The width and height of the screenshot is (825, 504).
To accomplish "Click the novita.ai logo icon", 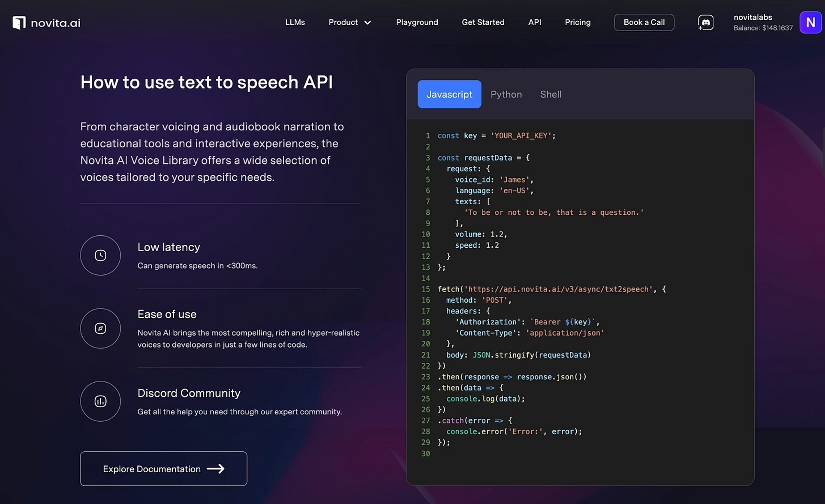I will click(x=19, y=22).
